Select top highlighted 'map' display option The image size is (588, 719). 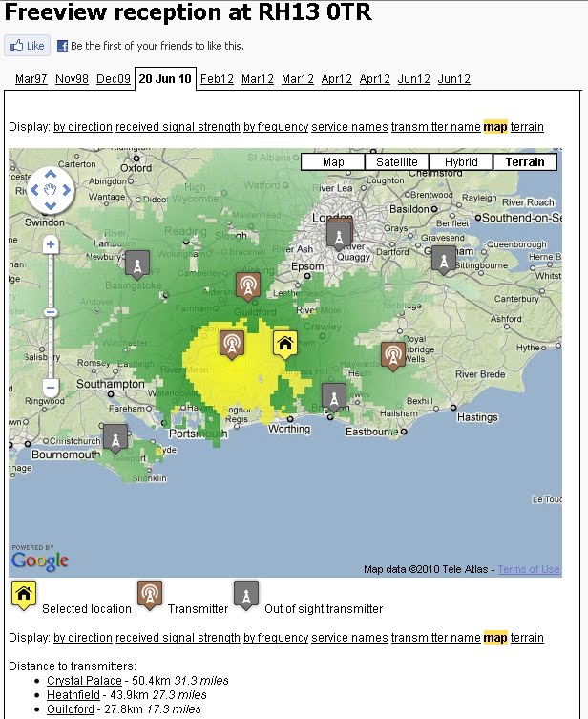click(495, 127)
